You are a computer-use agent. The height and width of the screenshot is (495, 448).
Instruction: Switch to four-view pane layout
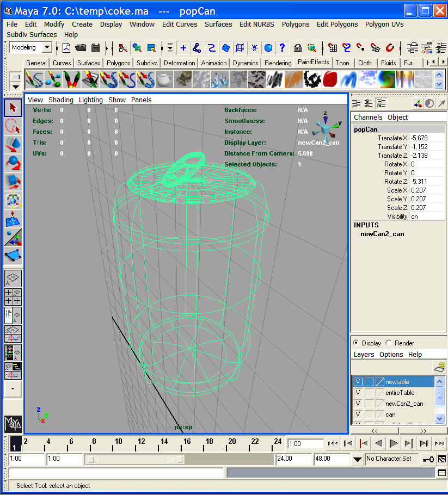pyautogui.click(x=13, y=296)
